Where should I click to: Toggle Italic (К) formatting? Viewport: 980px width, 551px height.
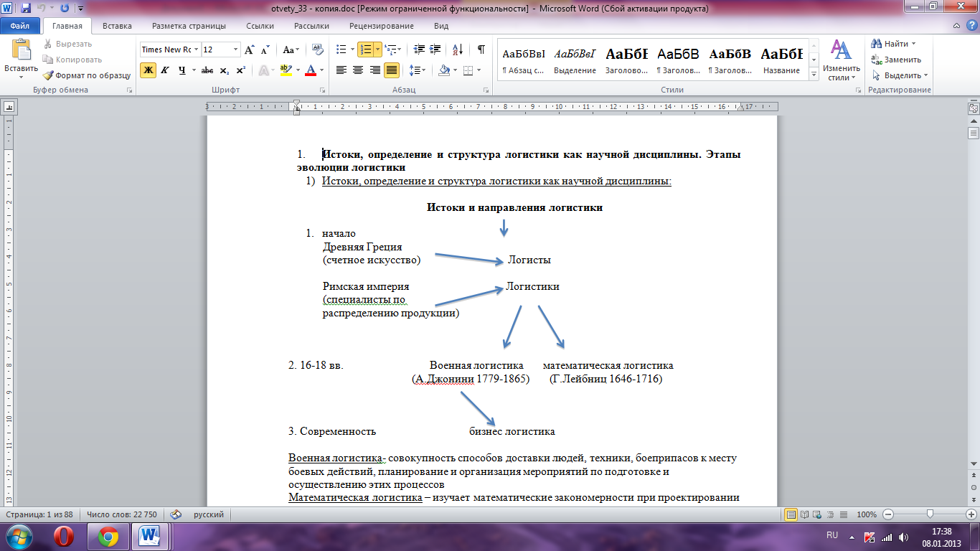[165, 70]
